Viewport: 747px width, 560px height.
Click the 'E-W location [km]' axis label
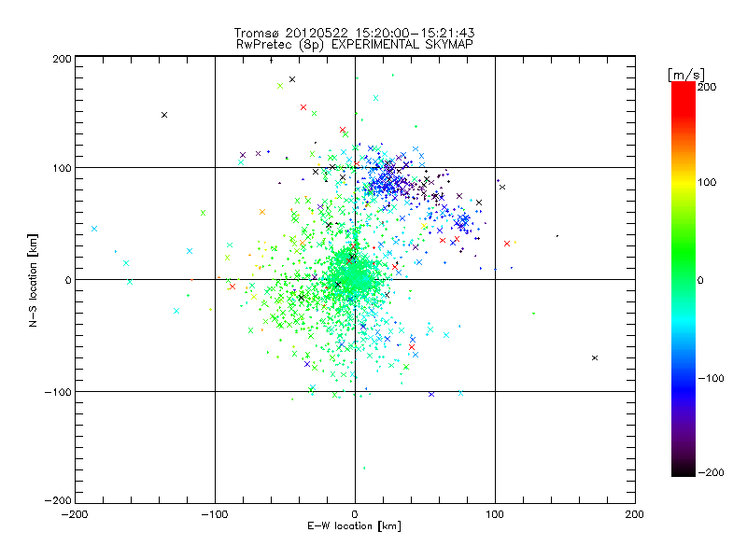[354, 525]
